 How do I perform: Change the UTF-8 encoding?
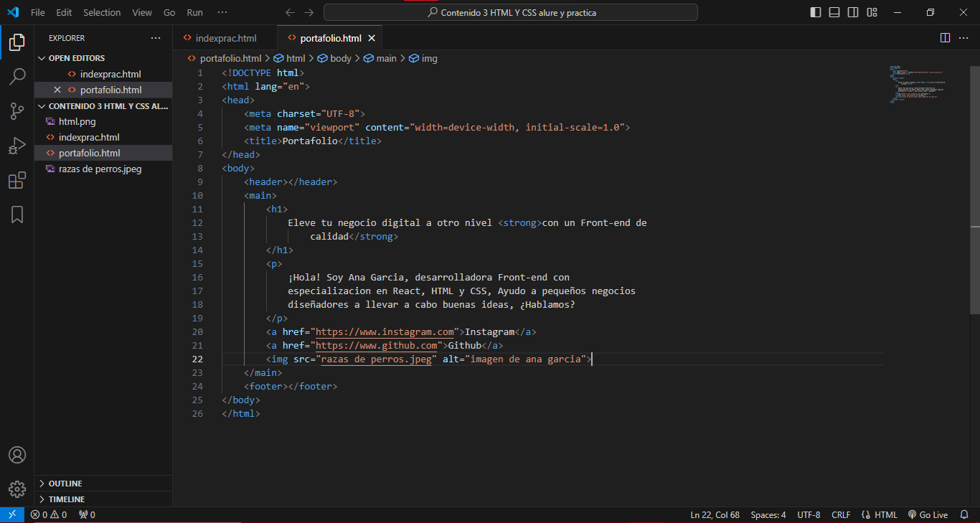pos(809,514)
